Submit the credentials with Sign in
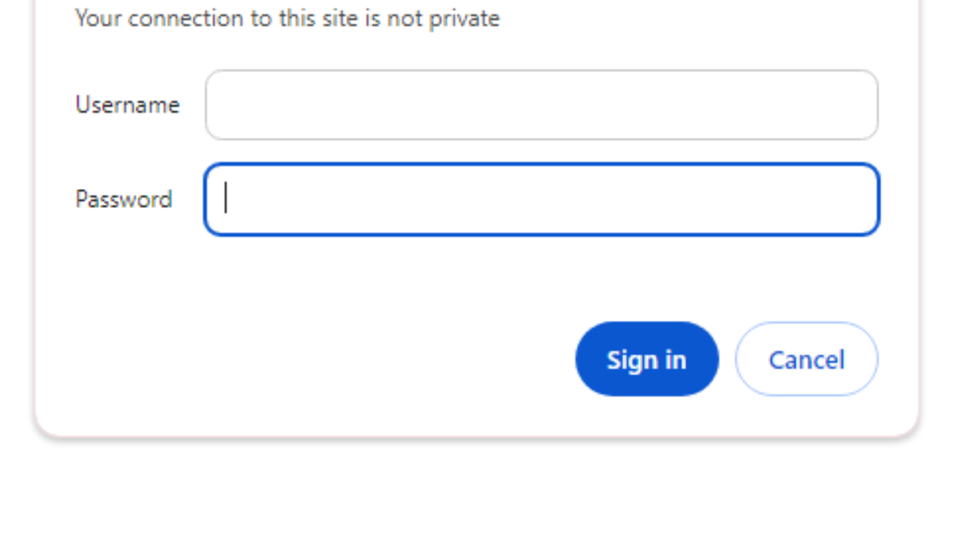This screenshot has height=551, width=980. pos(647,359)
